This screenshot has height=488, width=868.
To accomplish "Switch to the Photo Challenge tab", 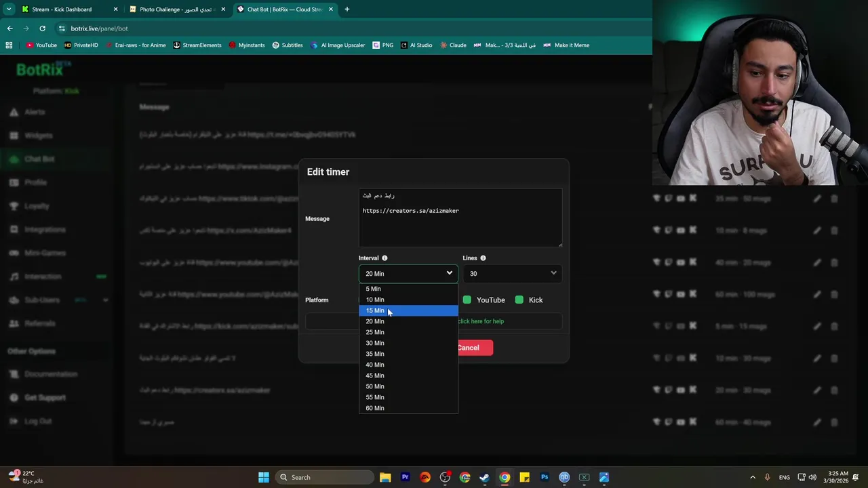I will pyautogui.click(x=178, y=9).
